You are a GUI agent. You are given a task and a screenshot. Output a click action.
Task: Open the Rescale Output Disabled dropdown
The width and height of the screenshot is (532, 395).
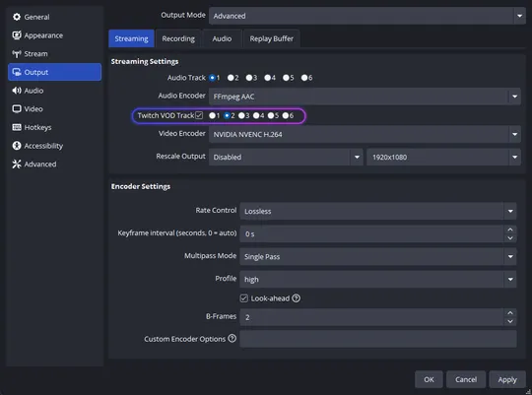click(286, 157)
